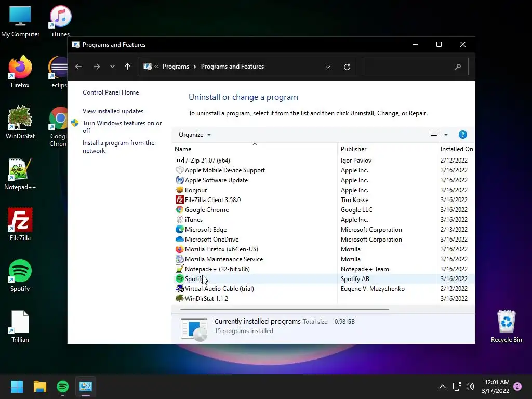Click the change view list button
Viewport: 532px width, 399px height.
434,135
